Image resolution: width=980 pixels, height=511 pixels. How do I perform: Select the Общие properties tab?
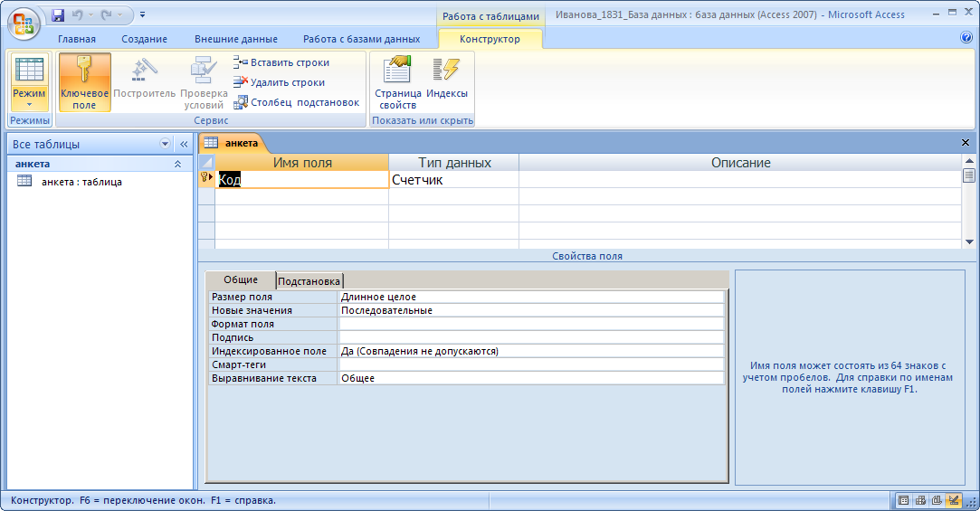coord(241,279)
